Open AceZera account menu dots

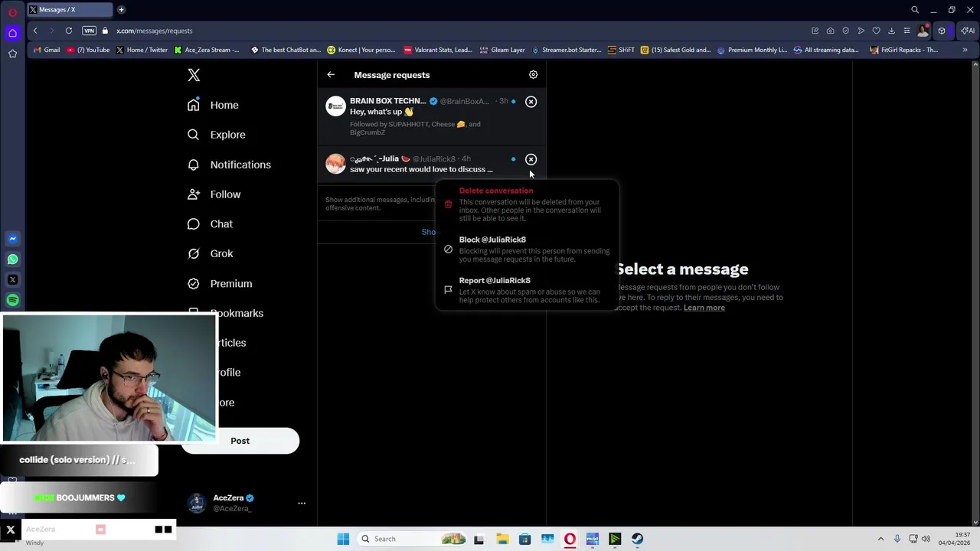[x=302, y=504]
